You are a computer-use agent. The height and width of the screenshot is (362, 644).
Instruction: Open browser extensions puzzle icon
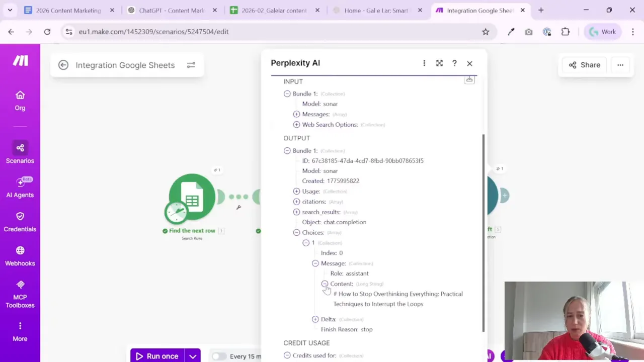[x=566, y=32]
